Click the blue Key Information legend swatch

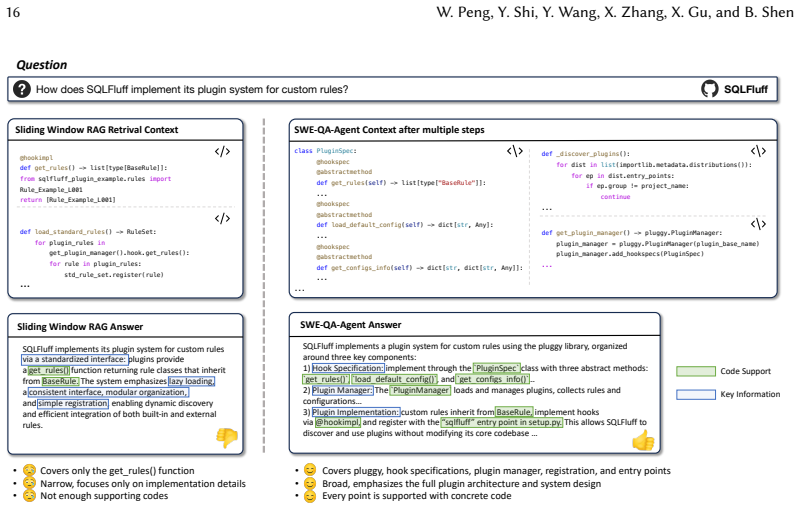[x=696, y=394]
